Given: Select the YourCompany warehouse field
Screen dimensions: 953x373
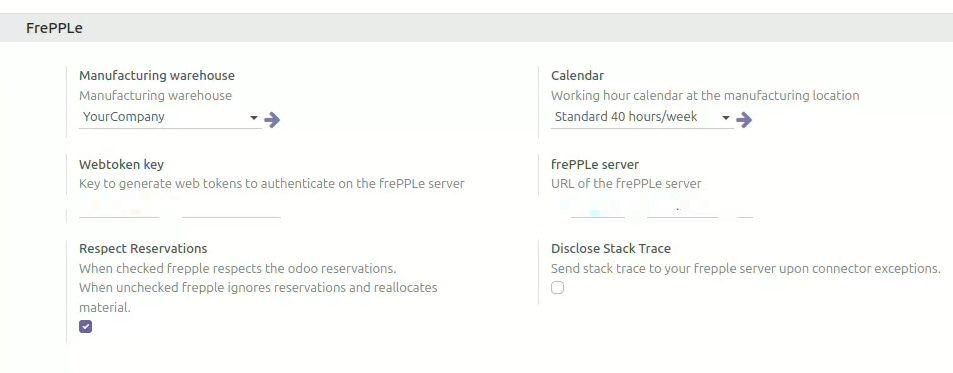Looking at the screenshot, I should [170, 117].
